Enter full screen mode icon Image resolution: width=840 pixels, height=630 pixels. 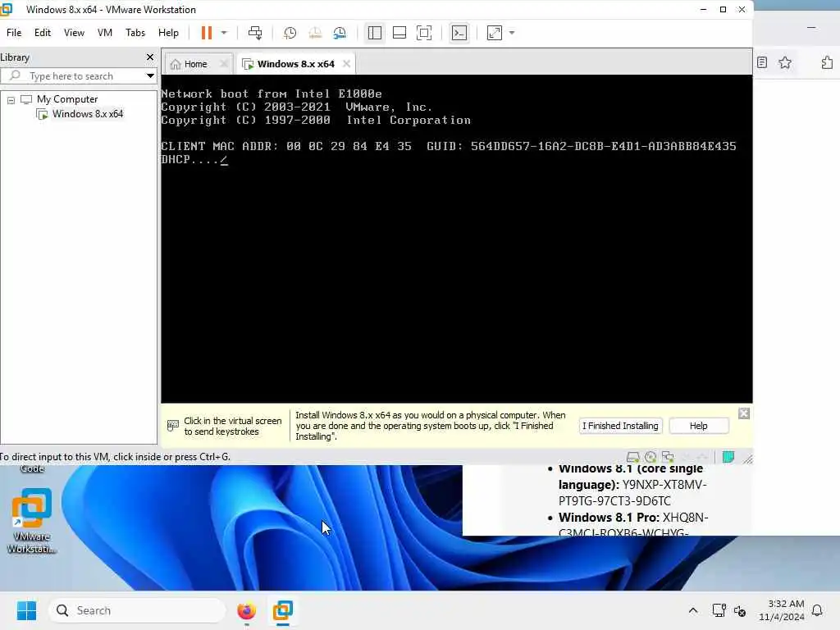pos(424,33)
